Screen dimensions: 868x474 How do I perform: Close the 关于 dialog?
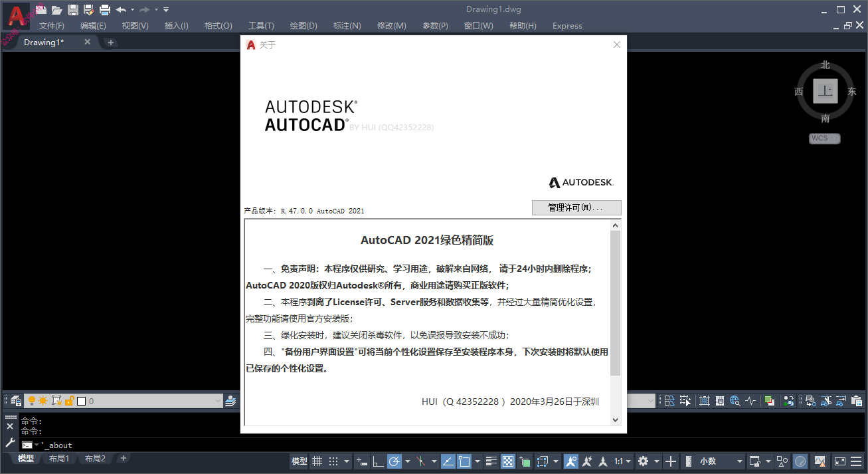617,45
